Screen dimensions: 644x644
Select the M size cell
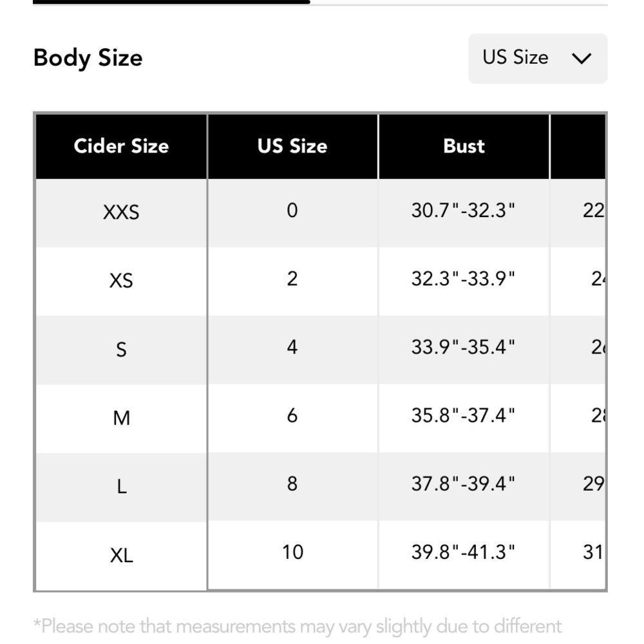(121, 418)
